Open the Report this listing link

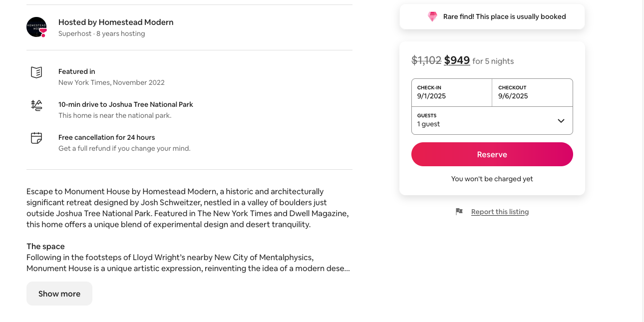pos(500,212)
